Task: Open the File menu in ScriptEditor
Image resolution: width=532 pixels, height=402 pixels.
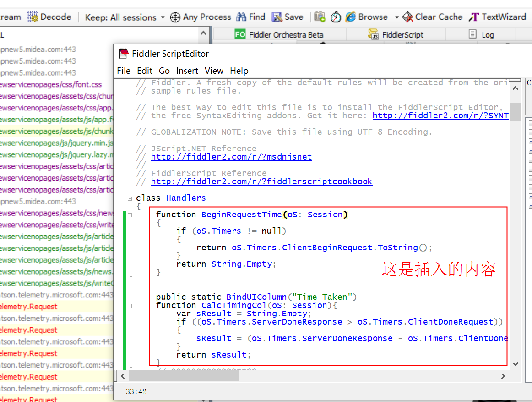Action: click(x=124, y=71)
